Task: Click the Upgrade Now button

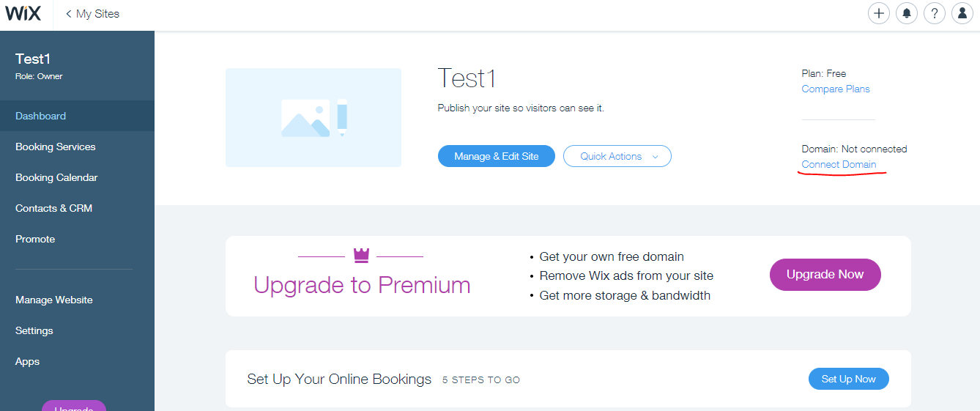Action: click(825, 275)
